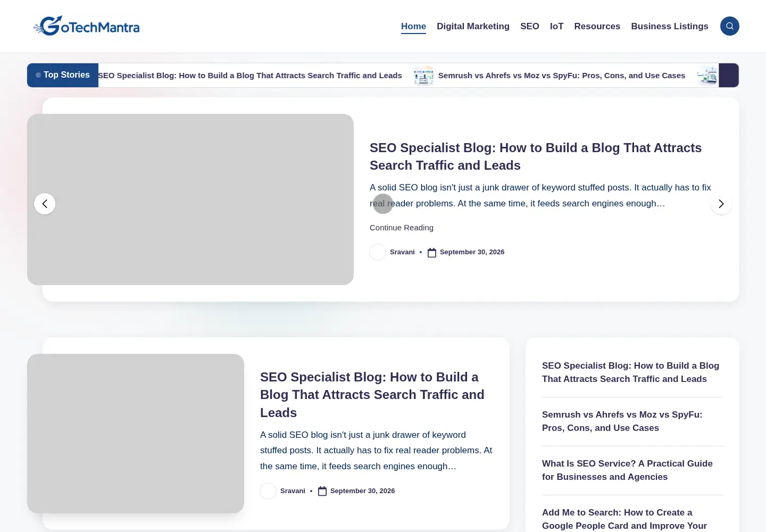The width and height of the screenshot is (766, 532).
Task: Open sidebar link What Is SEO Service
Action: click(627, 470)
